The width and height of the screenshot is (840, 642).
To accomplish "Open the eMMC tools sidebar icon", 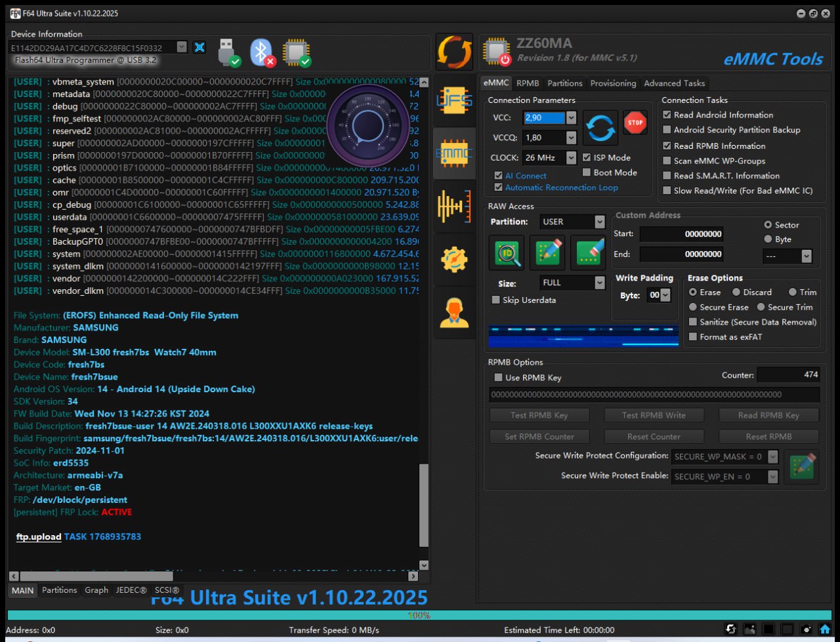I will pos(454,153).
